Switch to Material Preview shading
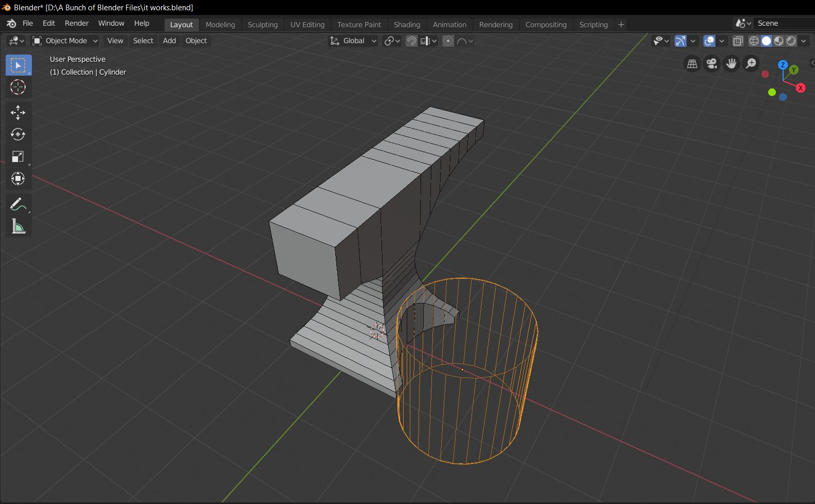 [778, 41]
